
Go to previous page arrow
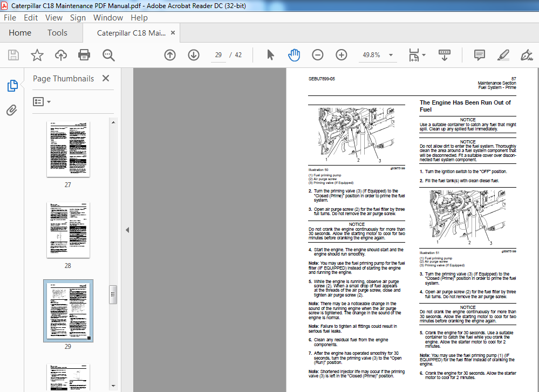coord(170,55)
